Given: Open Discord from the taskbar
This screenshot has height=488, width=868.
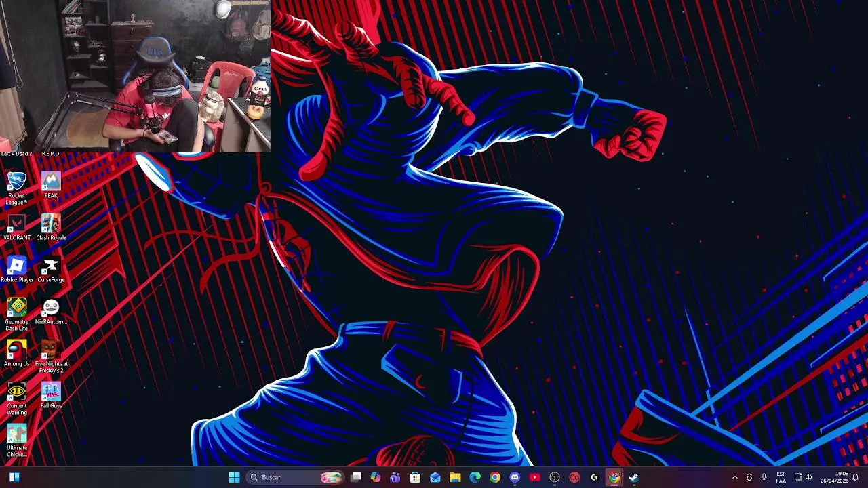Looking at the screenshot, I should point(515,477).
